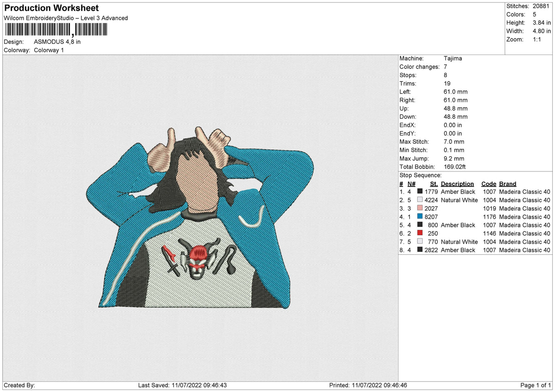Screen dimensions: 555x392
Task: Select the 'Wilcom EmbroideryStudio – Level 3 Advanced' line
Action: [x=66, y=18]
